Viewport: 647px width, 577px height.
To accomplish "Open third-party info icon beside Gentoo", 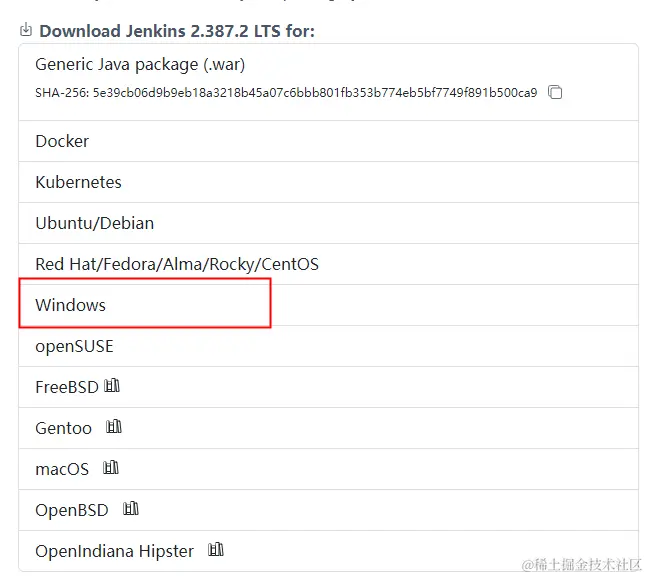I will pyautogui.click(x=114, y=426).
